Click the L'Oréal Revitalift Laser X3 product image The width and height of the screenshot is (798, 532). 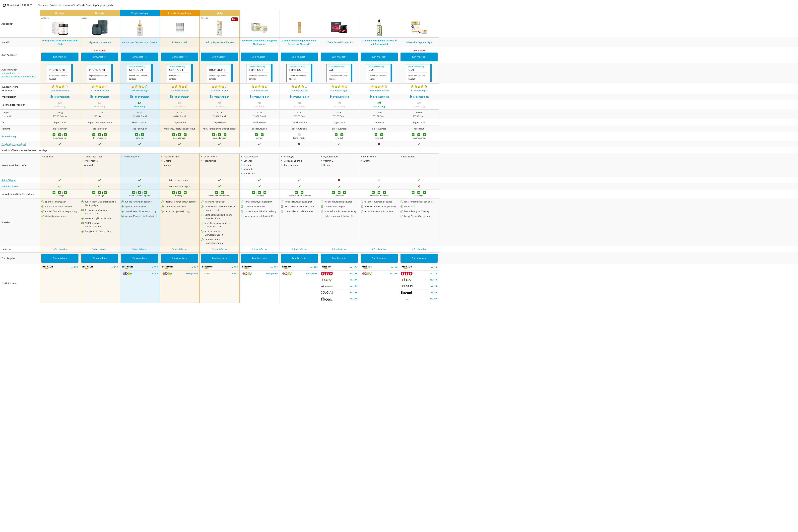click(x=339, y=28)
